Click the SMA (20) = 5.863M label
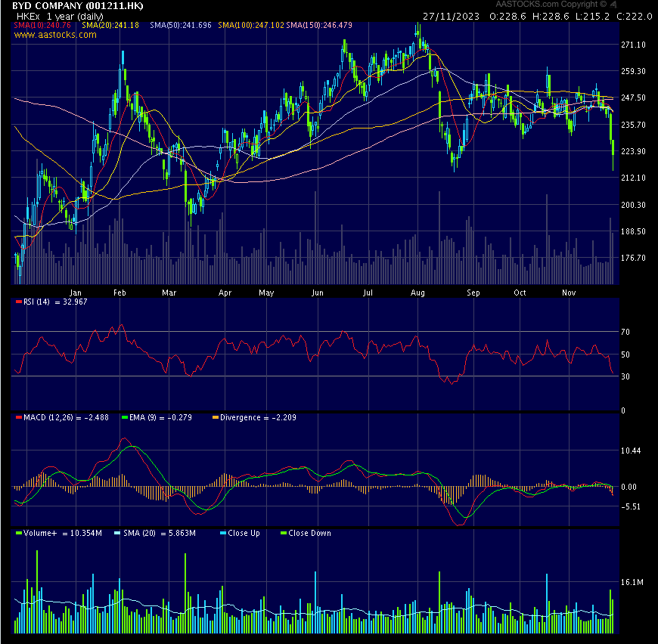Viewport: 658px width, 644px height. pos(160,534)
